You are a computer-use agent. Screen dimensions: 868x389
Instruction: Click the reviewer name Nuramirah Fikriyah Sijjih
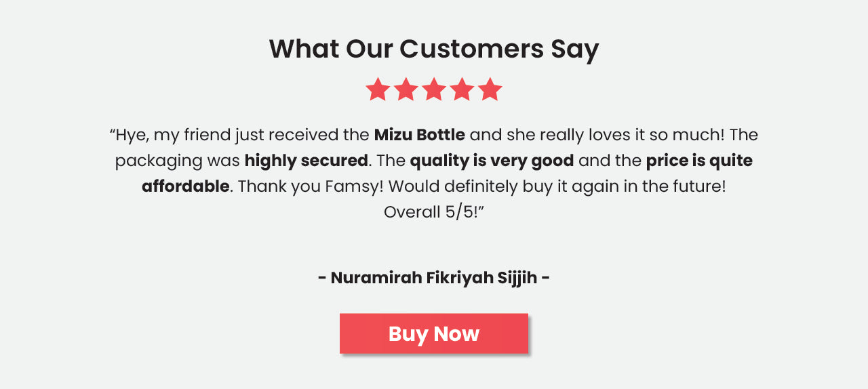[434, 277]
